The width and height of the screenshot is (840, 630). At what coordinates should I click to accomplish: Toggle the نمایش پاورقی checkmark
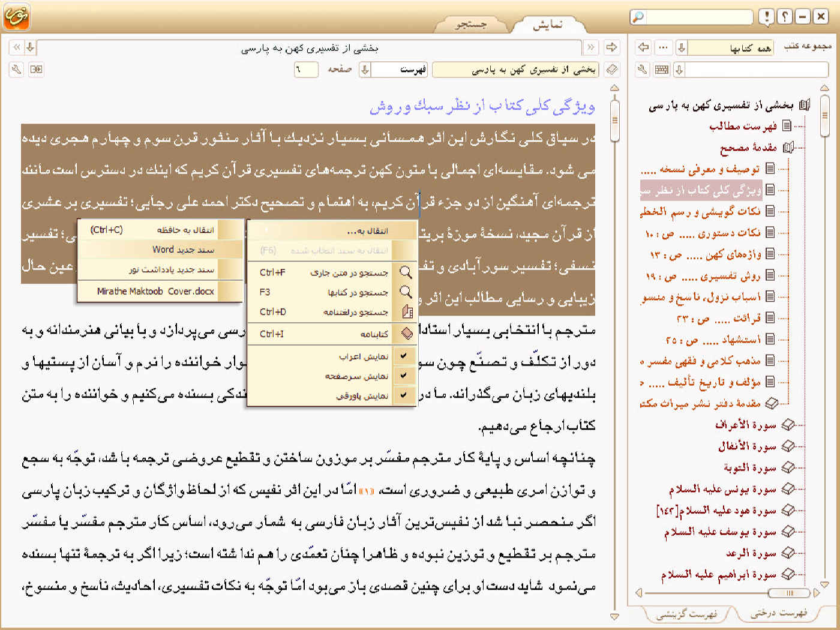tap(404, 395)
